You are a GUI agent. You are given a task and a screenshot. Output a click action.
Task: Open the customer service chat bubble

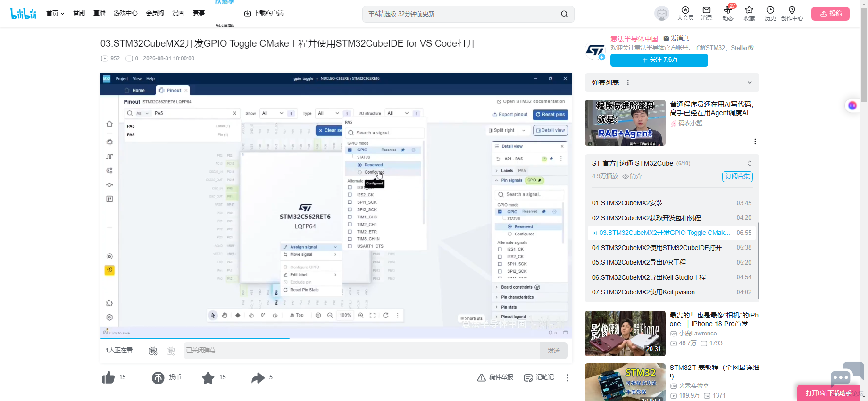tap(847, 374)
